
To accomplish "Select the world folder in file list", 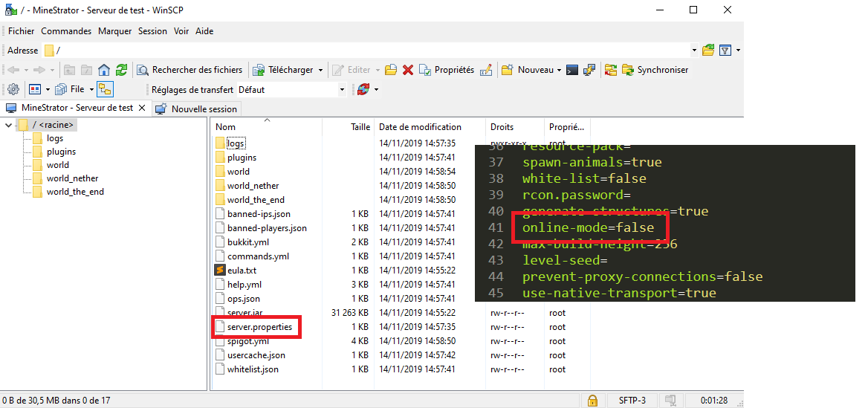I will (239, 172).
